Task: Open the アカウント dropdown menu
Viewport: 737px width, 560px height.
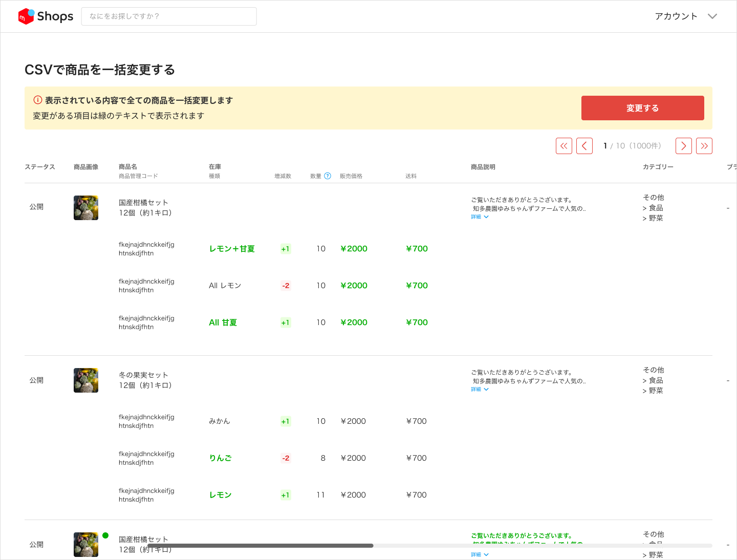Action: tap(685, 16)
